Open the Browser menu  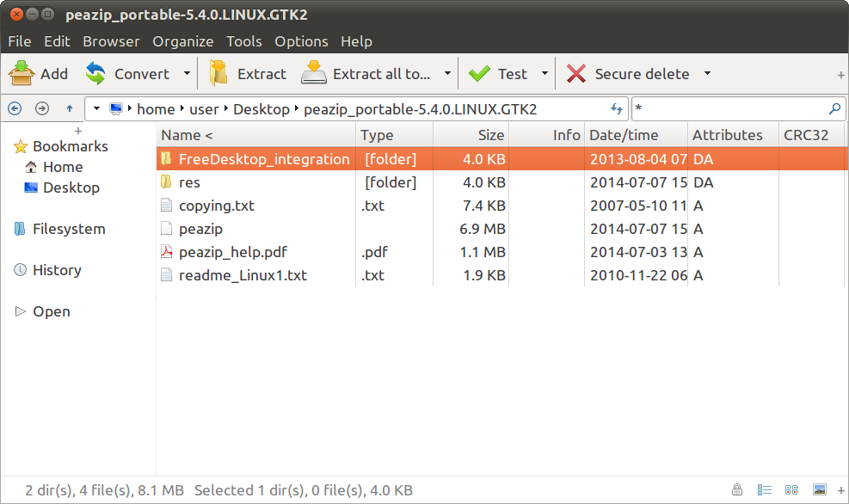(x=111, y=41)
